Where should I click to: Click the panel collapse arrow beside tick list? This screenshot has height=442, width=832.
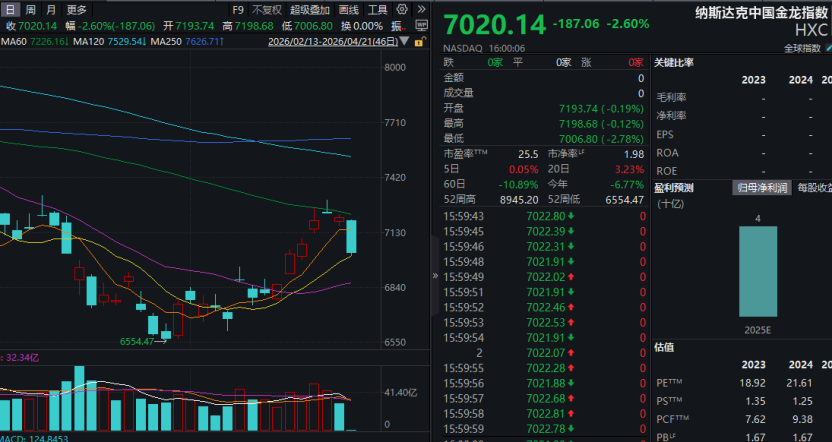click(x=435, y=275)
